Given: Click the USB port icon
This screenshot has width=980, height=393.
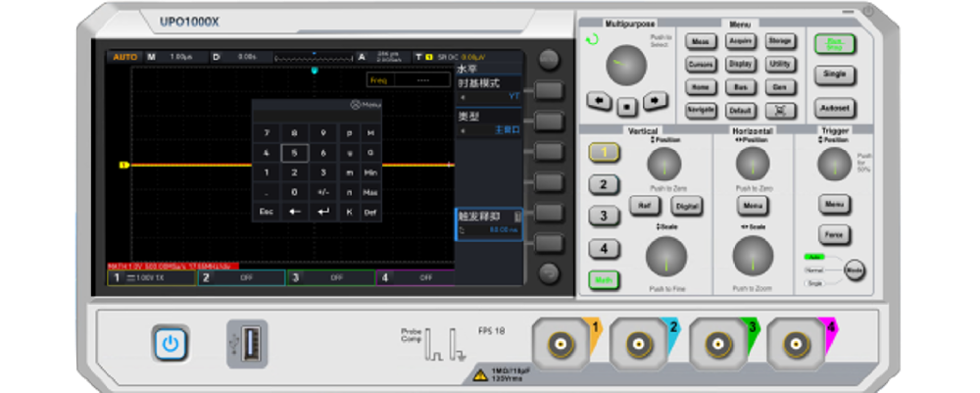Looking at the screenshot, I should (247, 343).
